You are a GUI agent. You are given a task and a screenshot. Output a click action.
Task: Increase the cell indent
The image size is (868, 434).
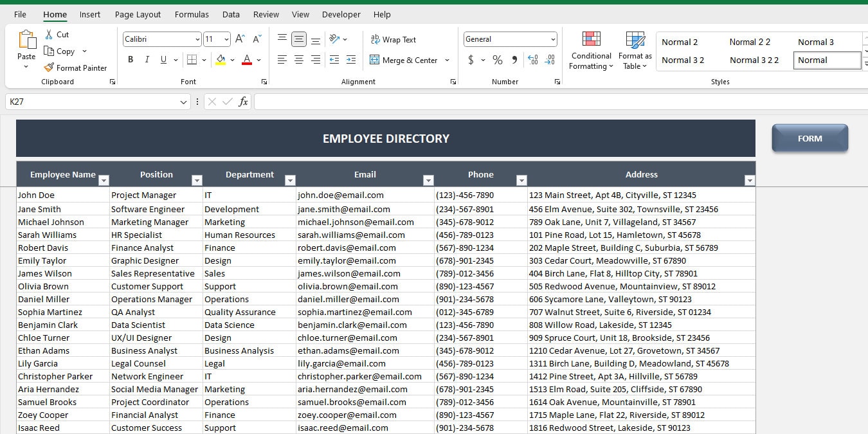351,60
